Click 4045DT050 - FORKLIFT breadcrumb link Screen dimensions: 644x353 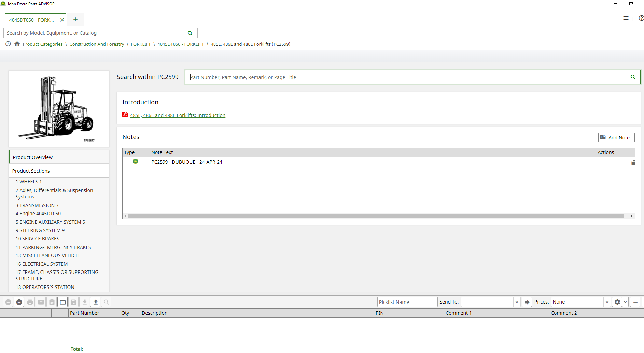pos(181,44)
